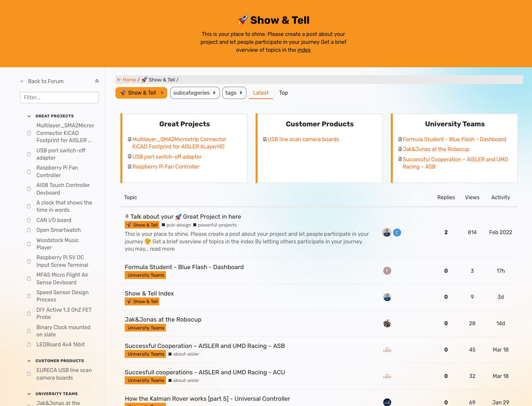532x406 pixels.
Task: Sort topics by Replies column
Action: (x=446, y=197)
